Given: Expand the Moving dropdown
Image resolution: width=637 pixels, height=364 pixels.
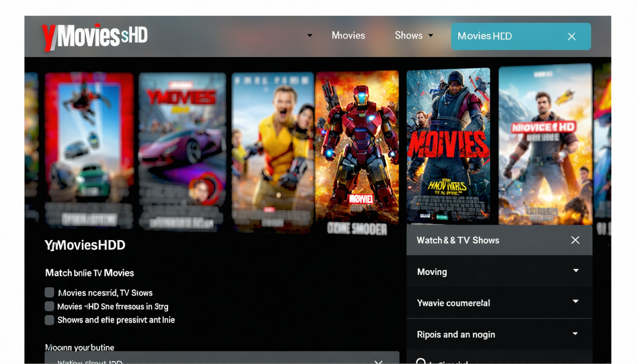Looking at the screenshot, I should point(575,271).
